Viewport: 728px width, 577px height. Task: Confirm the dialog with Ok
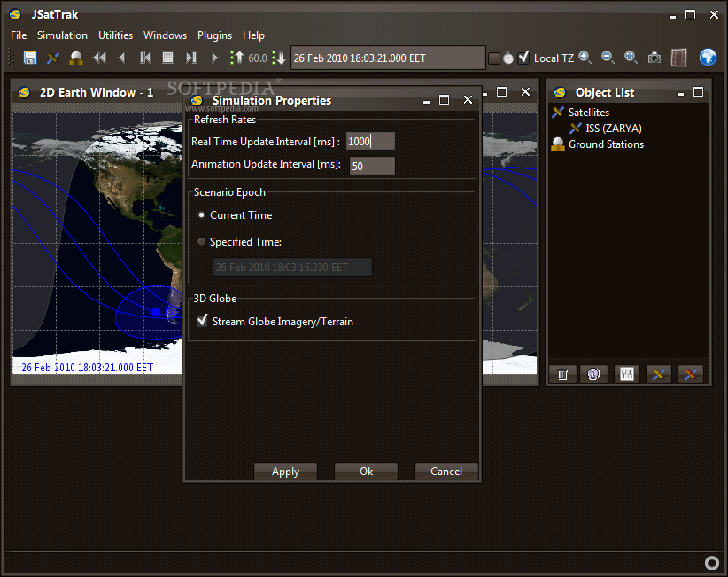click(366, 471)
